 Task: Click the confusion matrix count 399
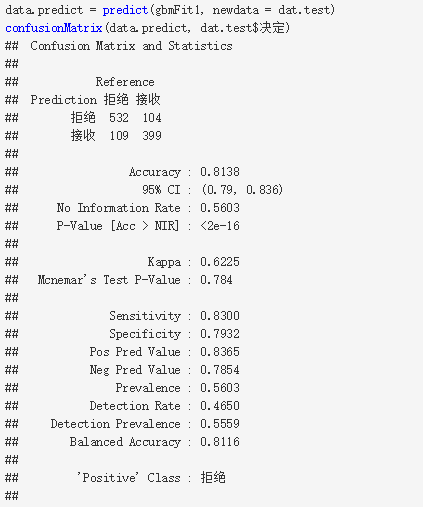click(x=152, y=136)
